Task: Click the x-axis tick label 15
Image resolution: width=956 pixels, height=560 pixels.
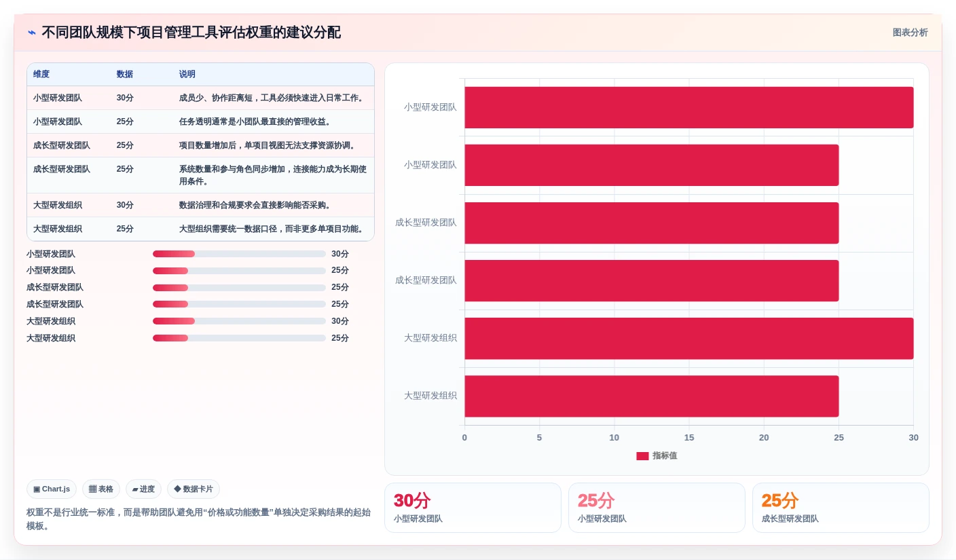Action: (x=689, y=438)
